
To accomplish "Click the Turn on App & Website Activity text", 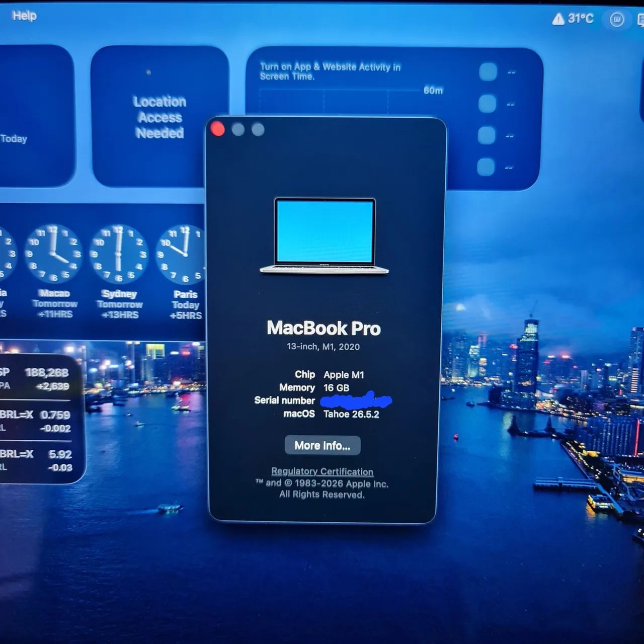I will (x=330, y=71).
